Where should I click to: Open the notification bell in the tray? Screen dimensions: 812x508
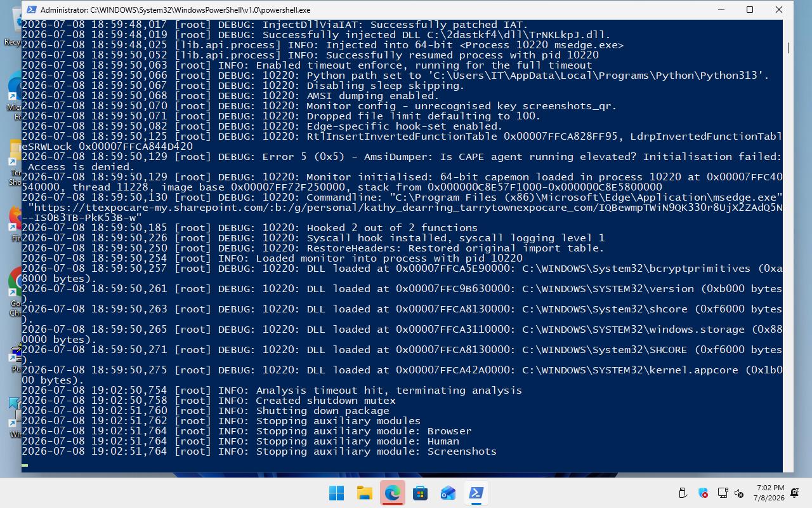796,493
